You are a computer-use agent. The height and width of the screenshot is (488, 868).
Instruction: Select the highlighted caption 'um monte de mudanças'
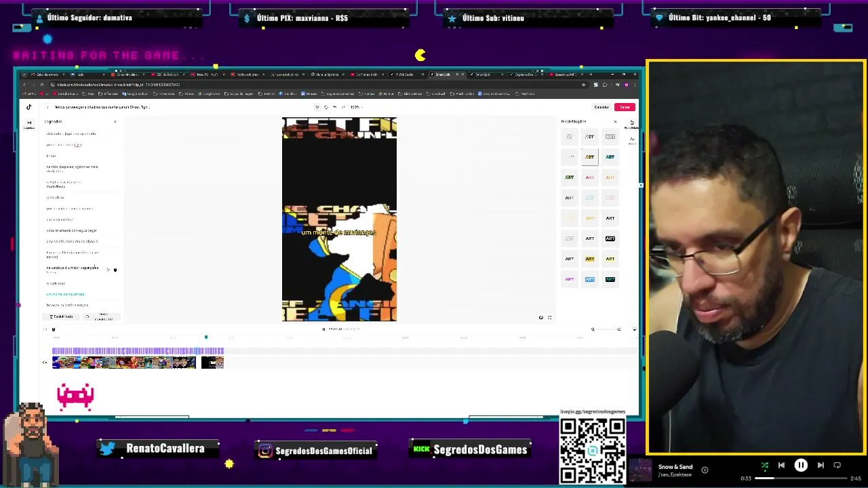tap(66, 294)
